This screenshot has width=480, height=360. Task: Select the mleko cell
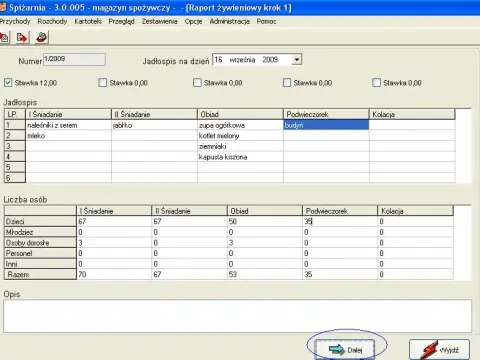(68, 136)
